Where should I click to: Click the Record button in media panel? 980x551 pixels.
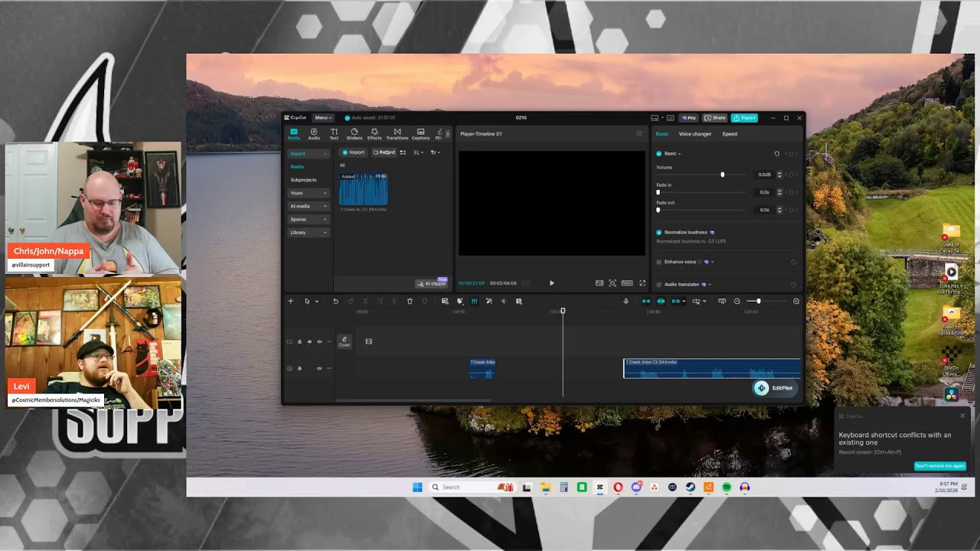point(384,152)
